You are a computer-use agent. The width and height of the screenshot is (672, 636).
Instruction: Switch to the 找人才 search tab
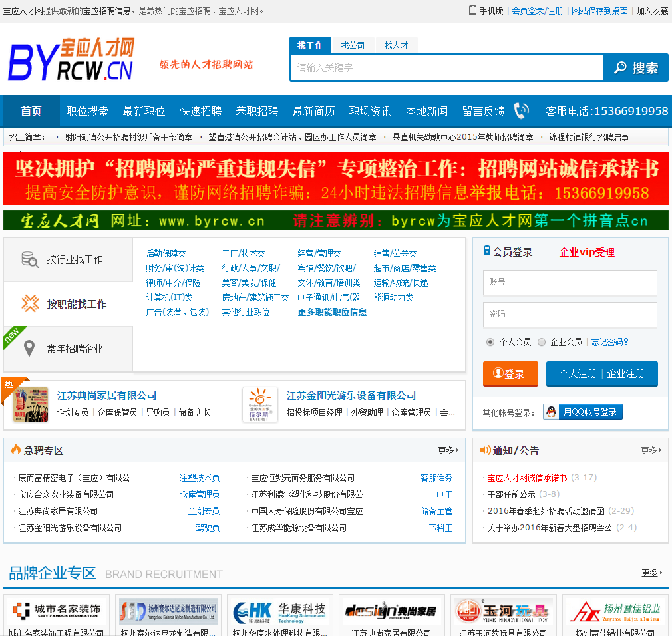pyautogui.click(x=396, y=45)
